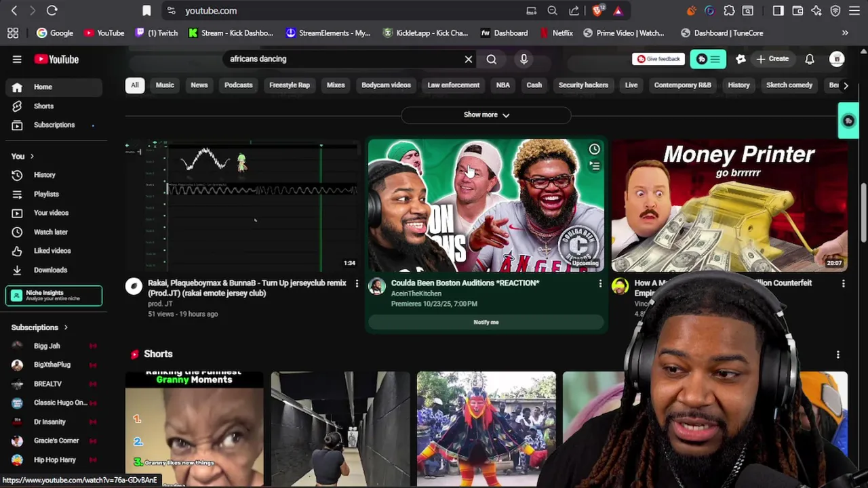This screenshot has height=488, width=868.
Task: Open Brave Leo AI sparkle icon
Action: [816, 11]
